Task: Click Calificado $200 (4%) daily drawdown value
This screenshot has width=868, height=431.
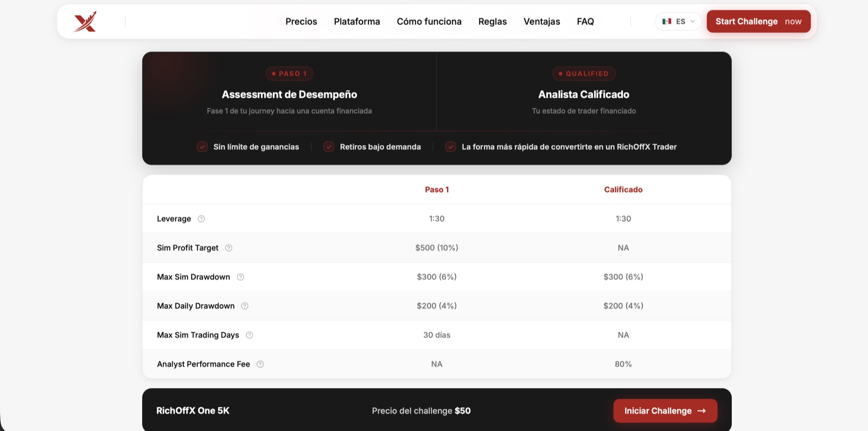Action: click(623, 306)
